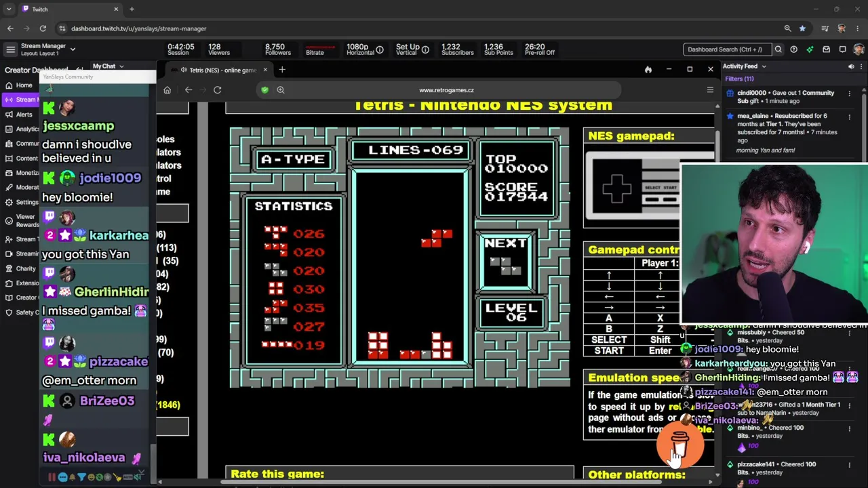868x488 pixels.
Task: Open the Stream Manager layout dropdown
Action: (73, 49)
